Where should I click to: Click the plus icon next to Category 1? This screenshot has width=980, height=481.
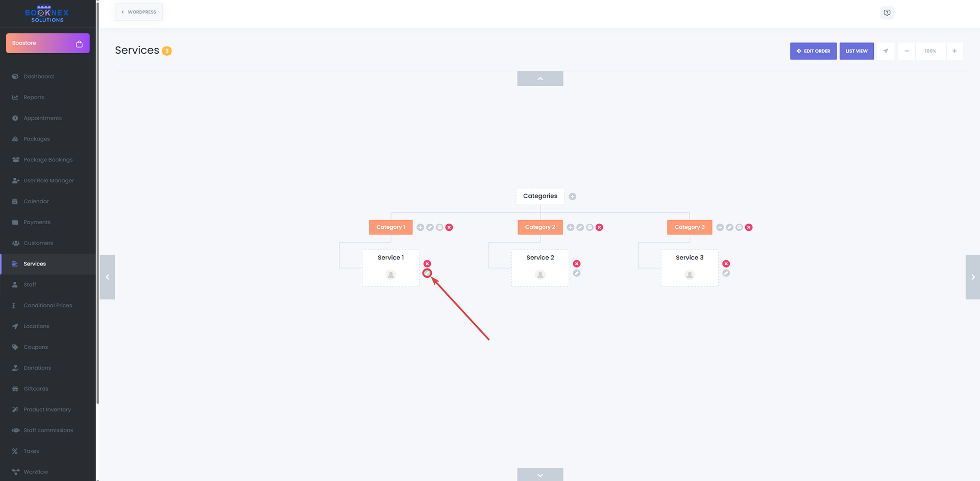[420, 227]
